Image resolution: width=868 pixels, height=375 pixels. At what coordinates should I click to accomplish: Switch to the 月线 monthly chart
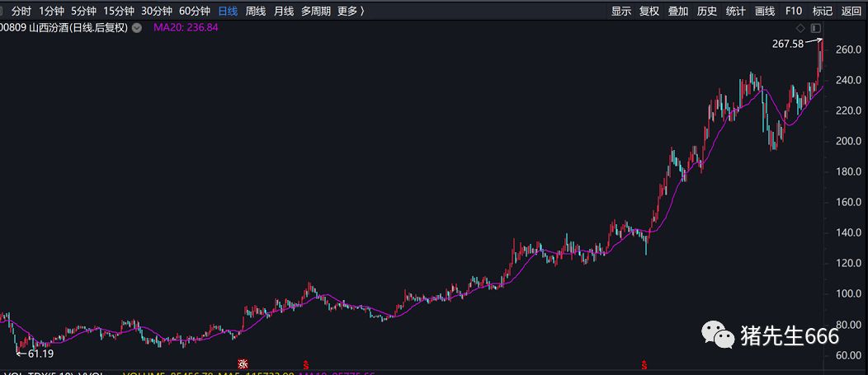pos(284,11)
